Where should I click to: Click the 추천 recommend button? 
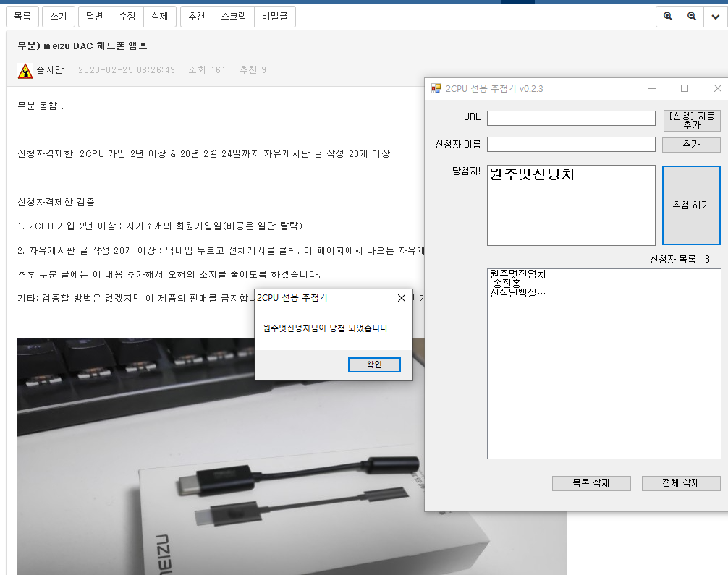(x=196, y=16)
